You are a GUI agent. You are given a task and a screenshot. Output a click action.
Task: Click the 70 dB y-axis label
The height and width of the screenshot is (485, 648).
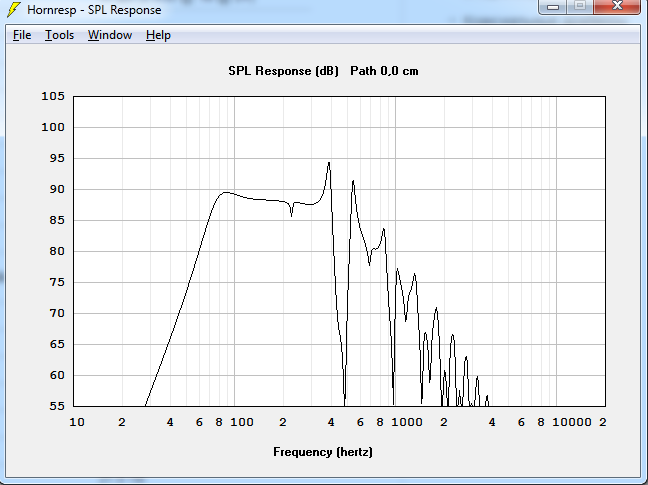[x=57, y=313]
